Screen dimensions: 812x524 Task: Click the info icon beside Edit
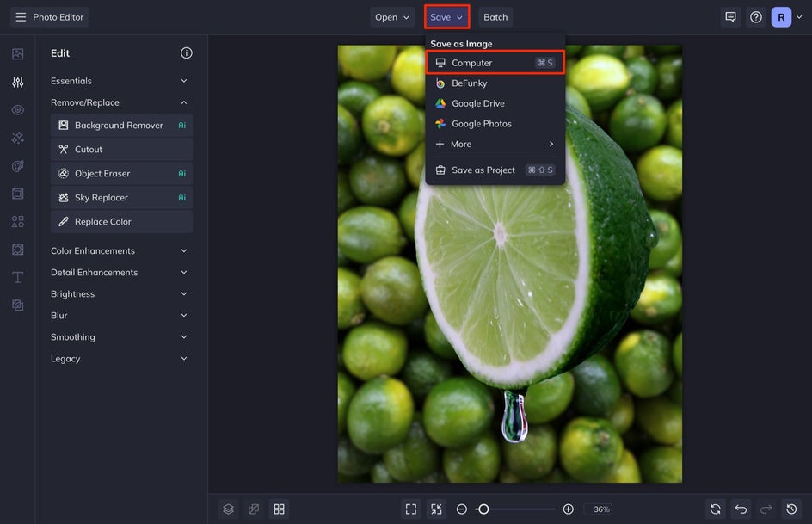[187, 52]
